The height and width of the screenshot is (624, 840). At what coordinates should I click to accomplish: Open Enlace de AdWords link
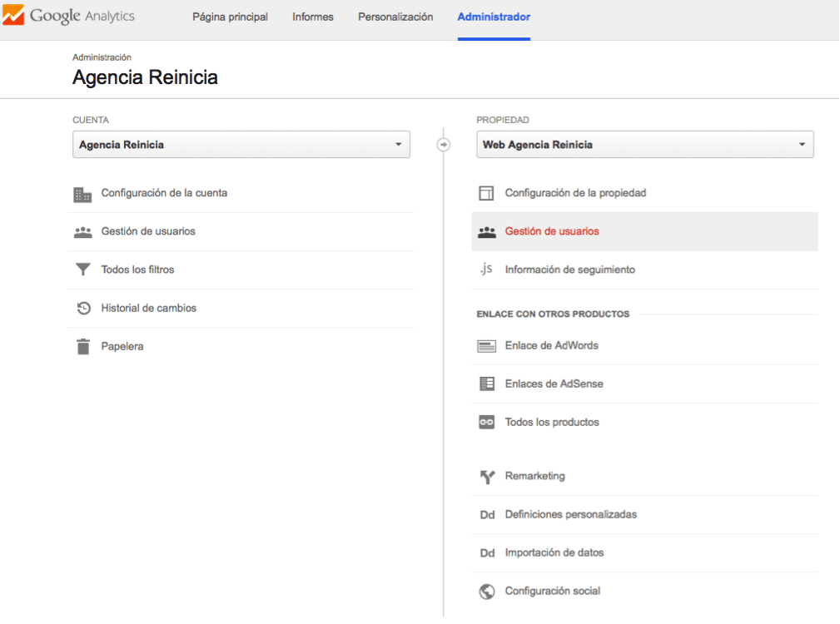(551, 345)
